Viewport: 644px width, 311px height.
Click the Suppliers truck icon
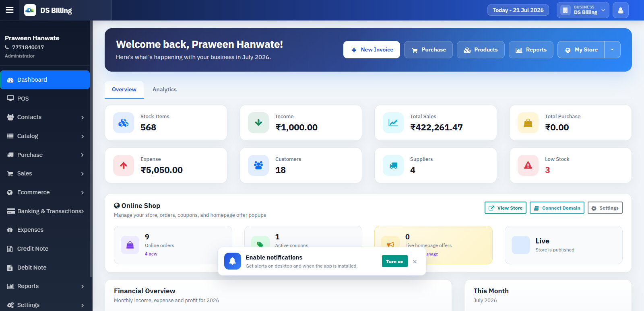[x=393, y=165]
